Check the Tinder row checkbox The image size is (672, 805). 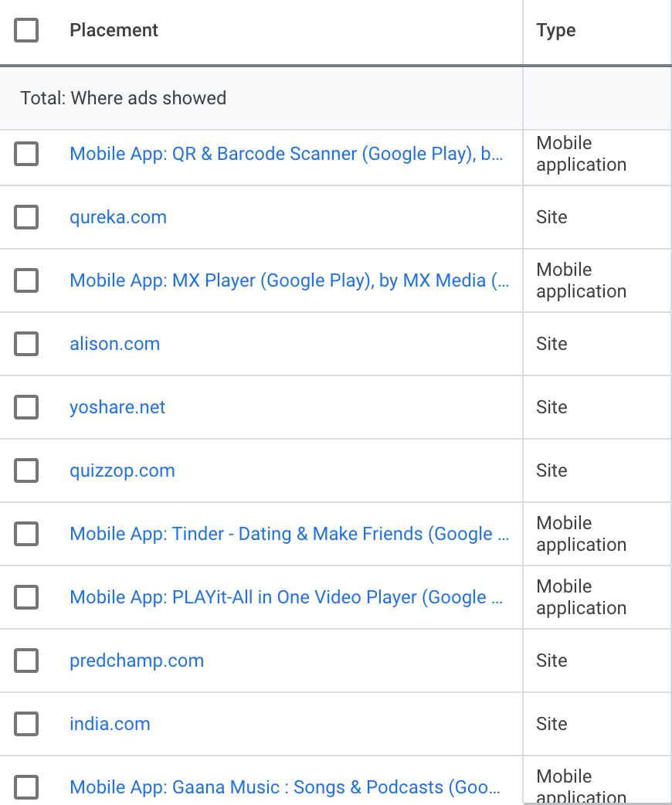tap(26, 534)
